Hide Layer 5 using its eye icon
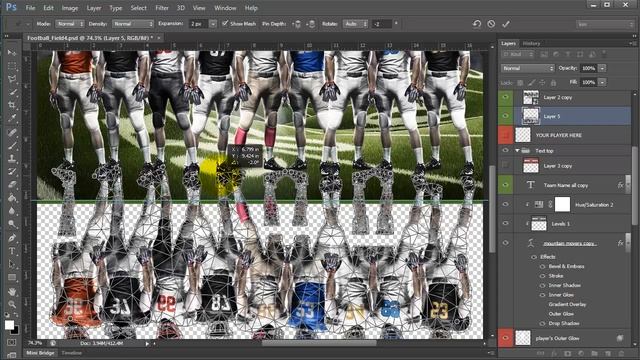Viewport: 640px width, 360px height. click(505, 116)
